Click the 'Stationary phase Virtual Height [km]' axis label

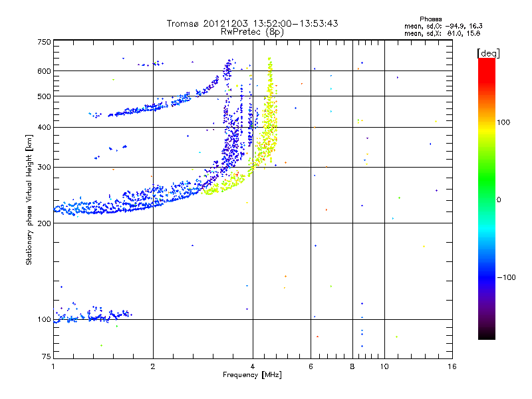click(29, 199)
